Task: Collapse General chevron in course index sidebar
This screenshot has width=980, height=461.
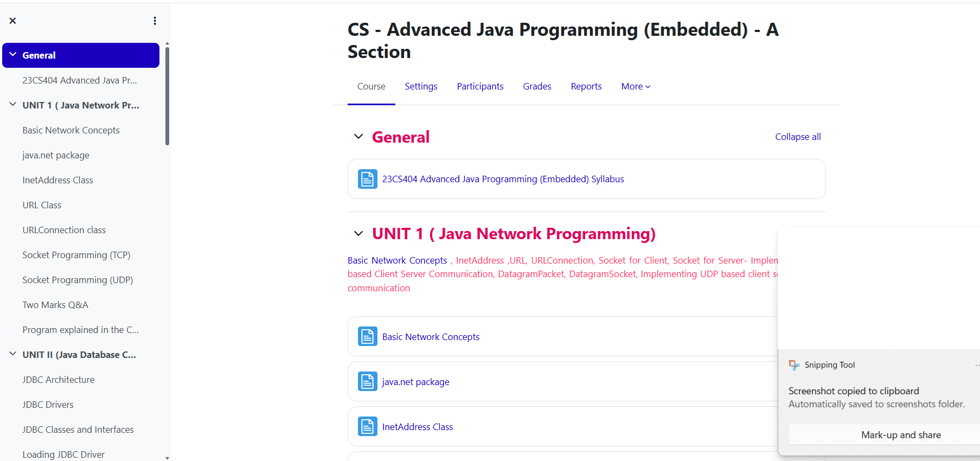Action: [x=13, y=55]
